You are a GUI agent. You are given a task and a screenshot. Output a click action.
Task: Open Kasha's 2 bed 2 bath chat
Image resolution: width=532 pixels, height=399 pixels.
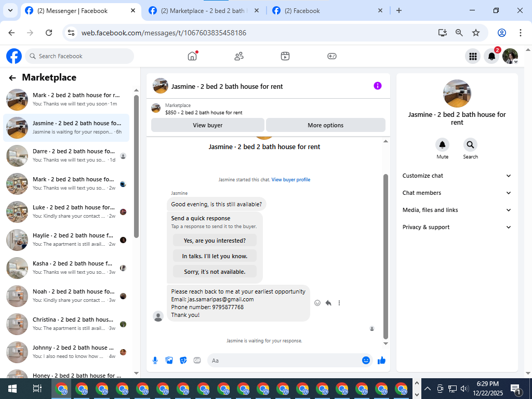tap(66, 268)
